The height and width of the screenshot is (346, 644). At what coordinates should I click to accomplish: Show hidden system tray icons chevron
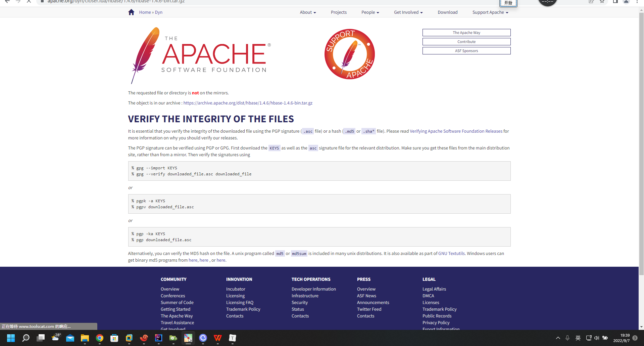pyautogui.click(x=558, y=338)
